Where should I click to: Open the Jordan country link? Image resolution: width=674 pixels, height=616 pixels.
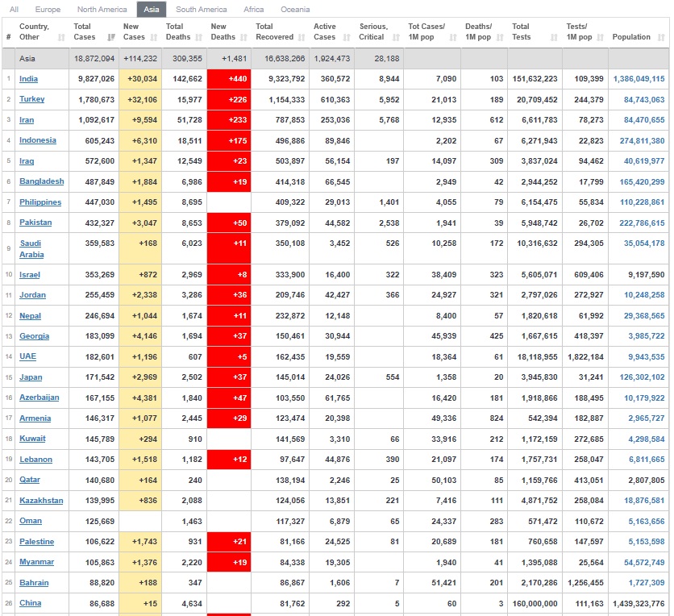coord(33,295)
